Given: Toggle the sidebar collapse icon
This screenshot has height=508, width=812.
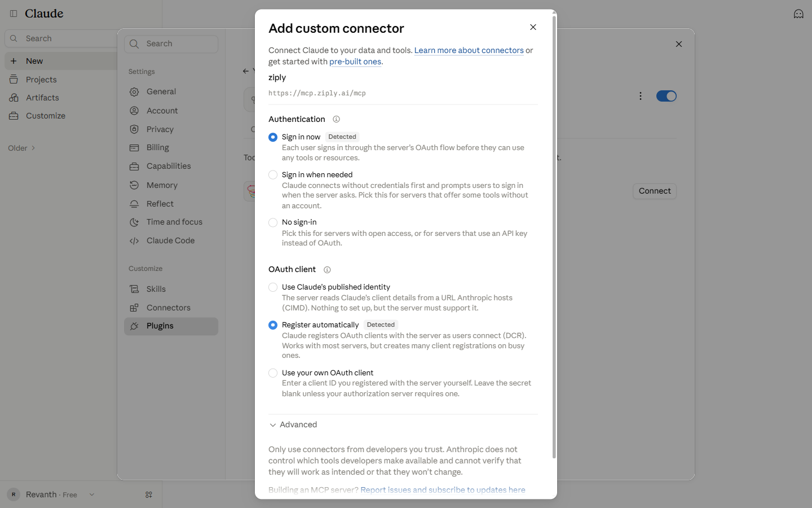Looking at the screenshot, I should point(14,14).
